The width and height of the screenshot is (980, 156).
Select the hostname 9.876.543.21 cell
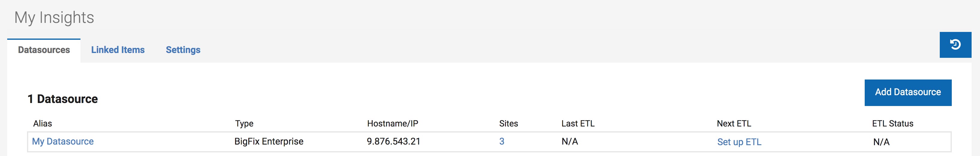tap(393, 142)
